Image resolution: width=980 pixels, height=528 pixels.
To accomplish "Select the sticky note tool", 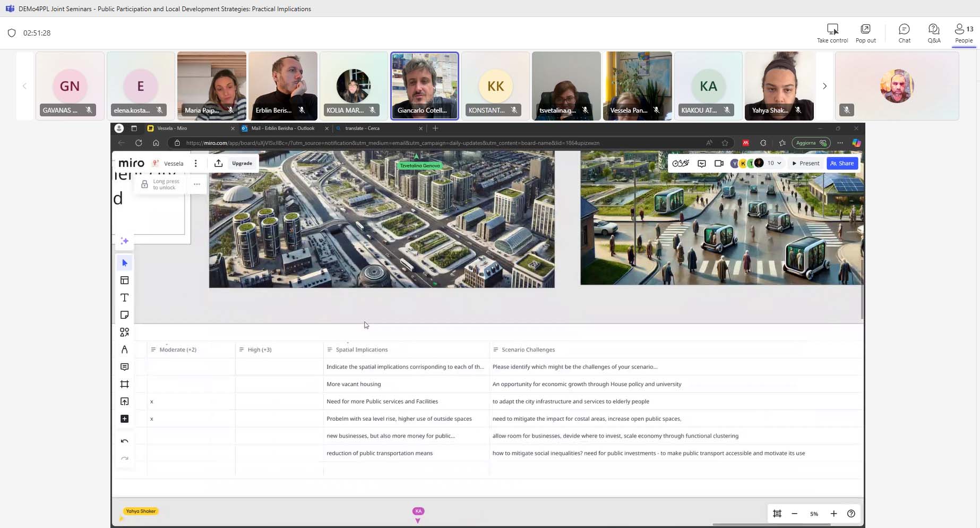I will coord(125,315).
